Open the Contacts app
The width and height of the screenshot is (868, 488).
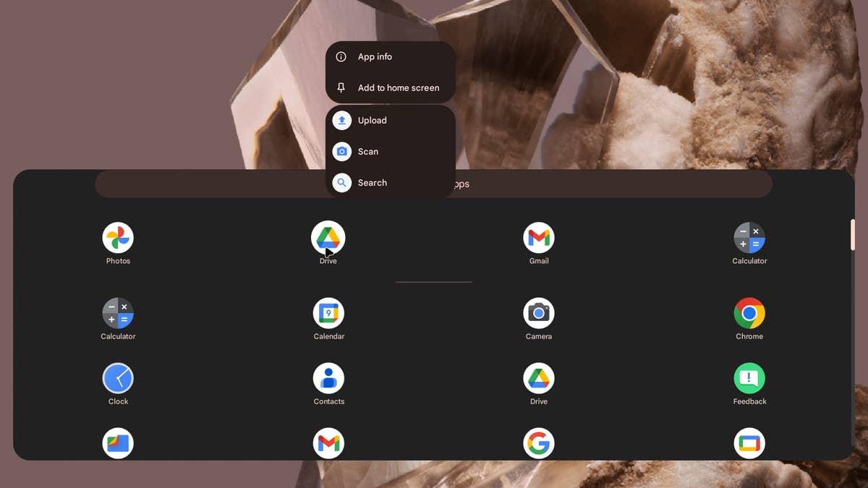click(328, 379)
